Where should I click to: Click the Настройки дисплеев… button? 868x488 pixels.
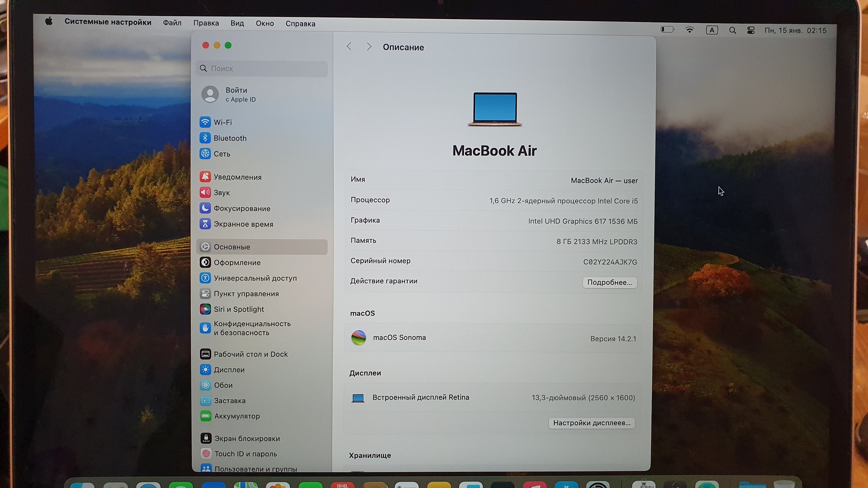tap(592, 423)
